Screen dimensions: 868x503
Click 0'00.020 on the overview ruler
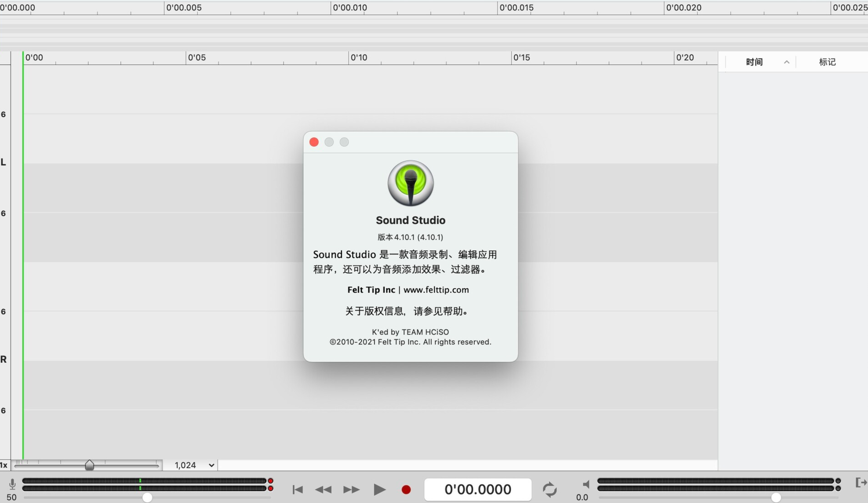pyautogui.click(x=684, y=8)
